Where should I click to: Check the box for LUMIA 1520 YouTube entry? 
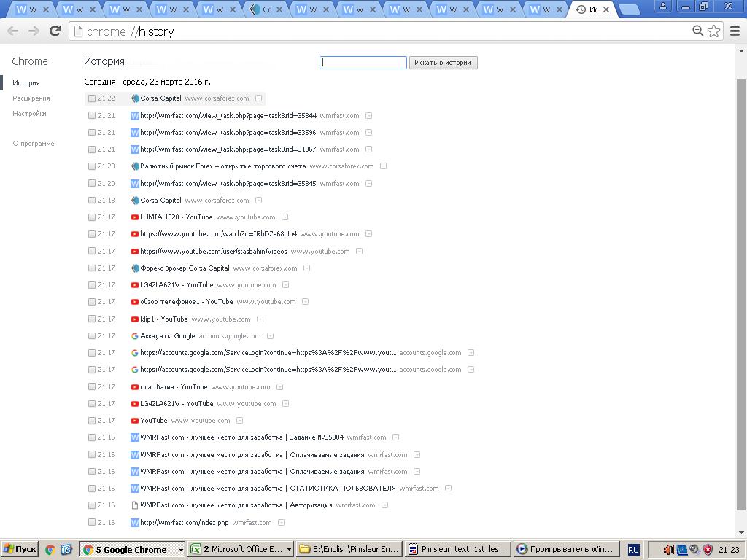(x=92, y=217)
